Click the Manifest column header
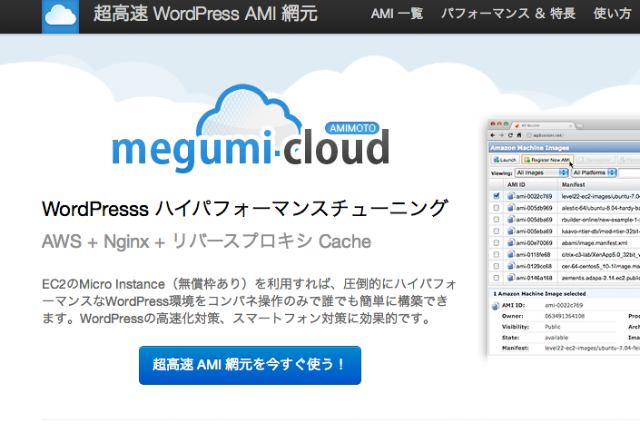Image resolution: width=640 pixels, height=433 pixels. 573,184
